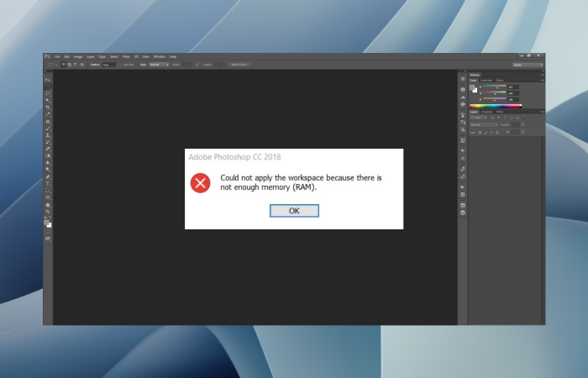Swap foreground and background colors
Image resolution: width=588 pixels, height=378 pixels.
(50, 217)
